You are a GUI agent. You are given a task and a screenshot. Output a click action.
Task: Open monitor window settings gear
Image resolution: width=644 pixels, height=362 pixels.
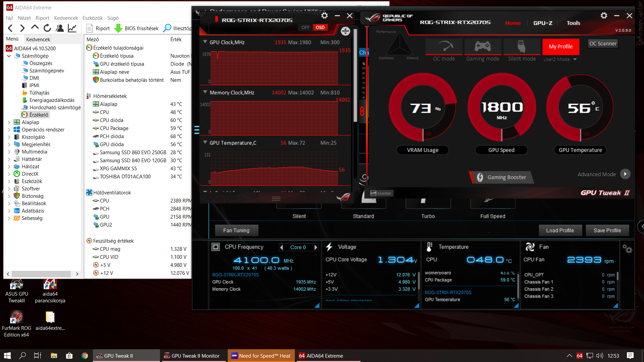pos(324,15)
